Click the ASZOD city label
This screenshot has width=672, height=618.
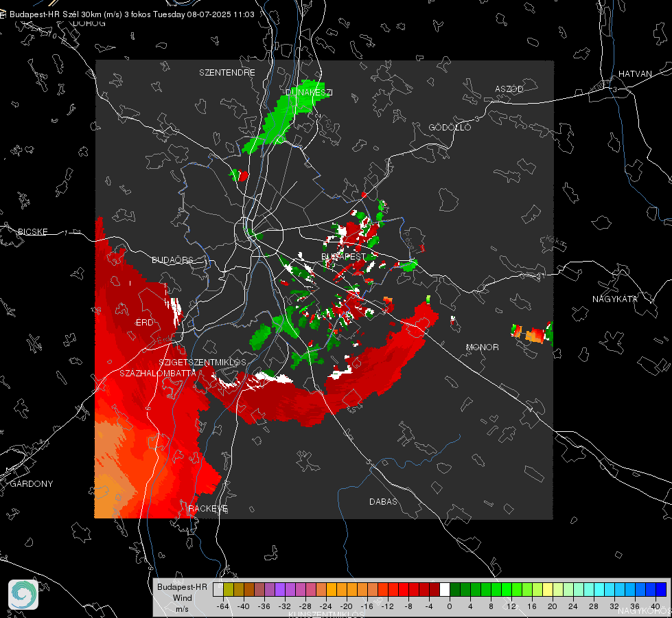509,89
